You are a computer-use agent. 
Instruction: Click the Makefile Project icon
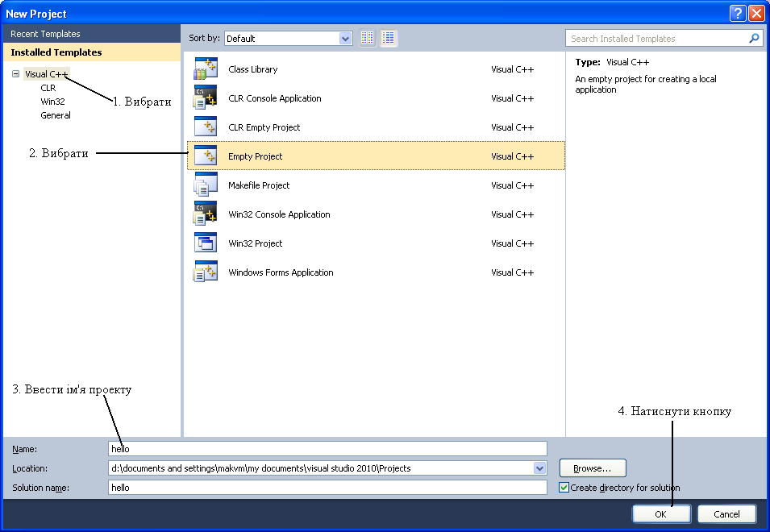pyautogui.click(x=206, y=185)
